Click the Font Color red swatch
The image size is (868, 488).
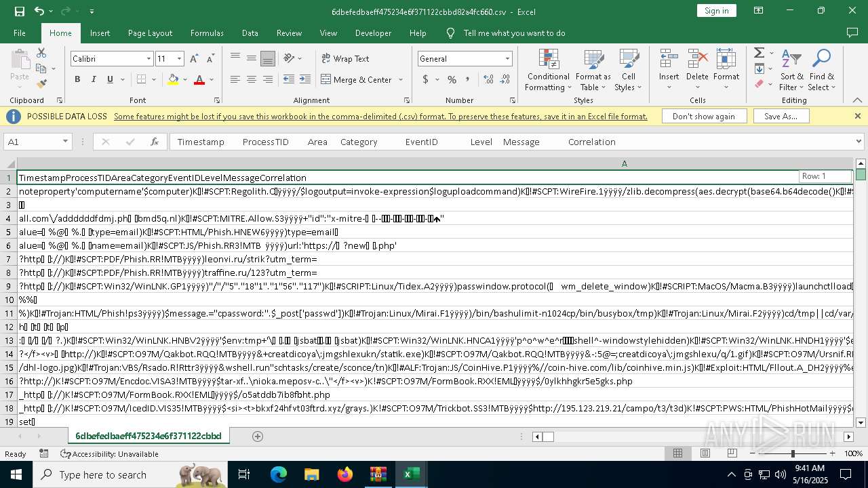199,80
